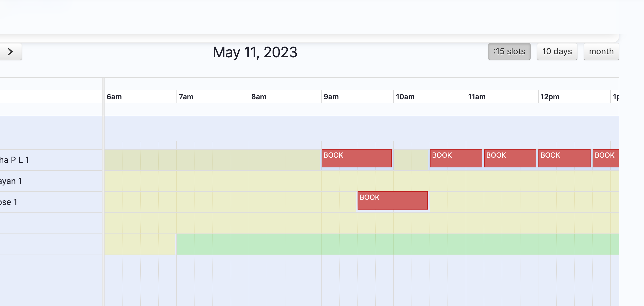Image resolution: width=644 pixels, height=306 pixels.
Task: Click the 6am time header
Action: pos(114,97)
